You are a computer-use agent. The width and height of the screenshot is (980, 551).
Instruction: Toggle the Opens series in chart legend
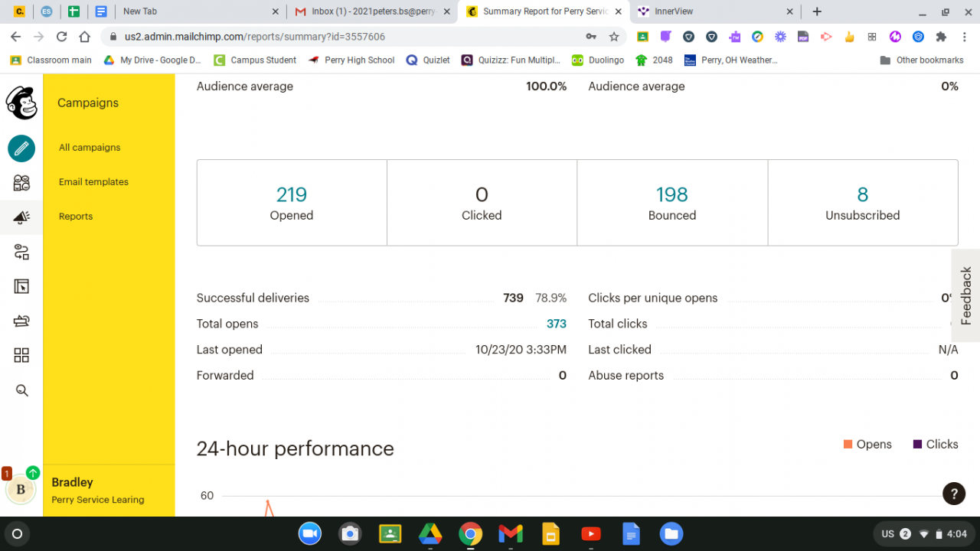pyautogui.click(x=867, y=445)
